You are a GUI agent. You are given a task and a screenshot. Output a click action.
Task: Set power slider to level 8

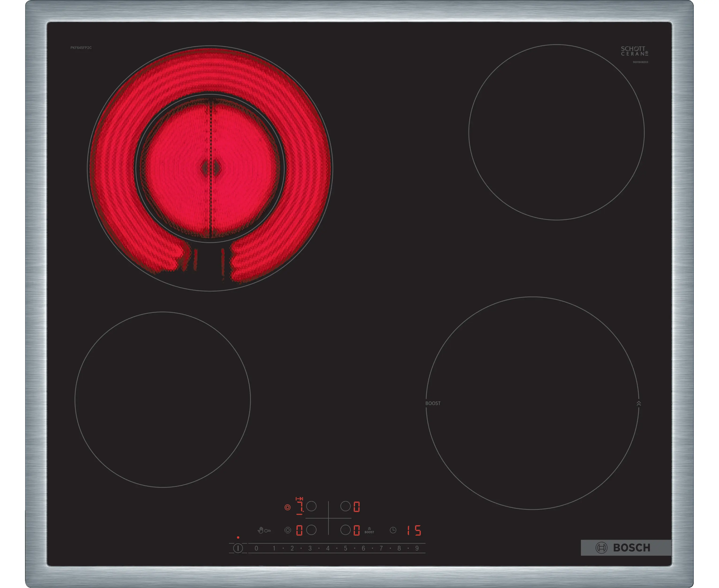tap(399, 548)
